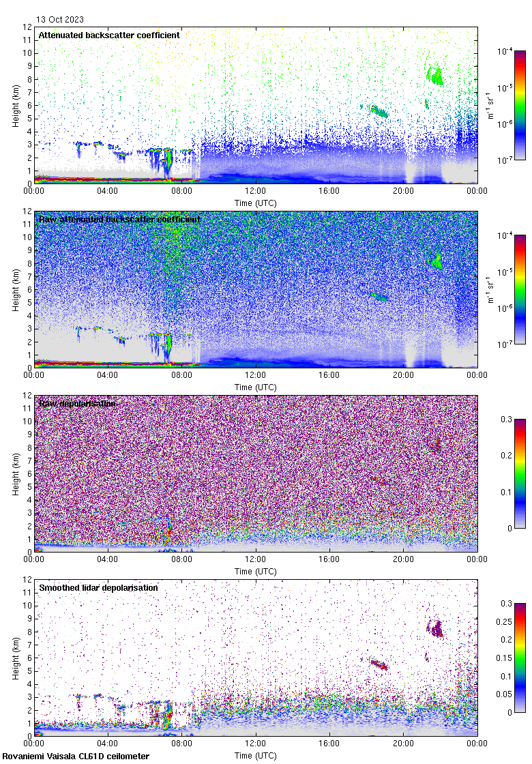Click the 08:00 tick under smoothed depolarisation plot
Viewport: 532px width, 764px height.
pyautogui.click(x=181, y=744)
